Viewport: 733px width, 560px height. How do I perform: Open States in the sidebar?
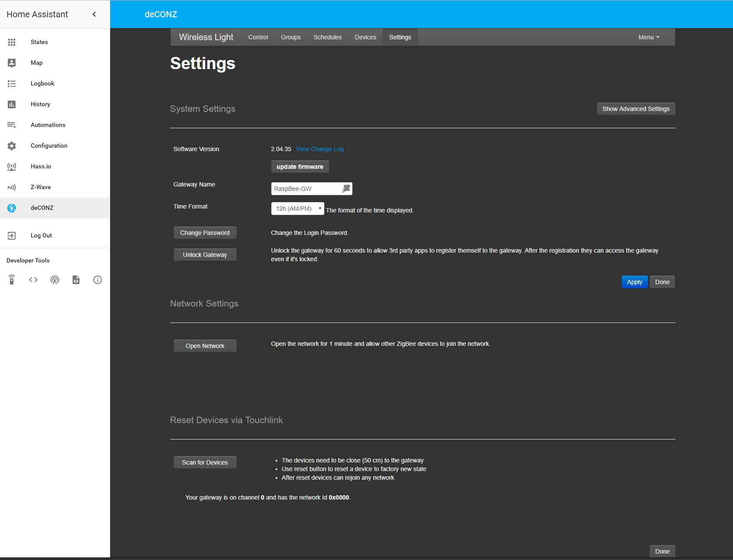tap(55, 42)
